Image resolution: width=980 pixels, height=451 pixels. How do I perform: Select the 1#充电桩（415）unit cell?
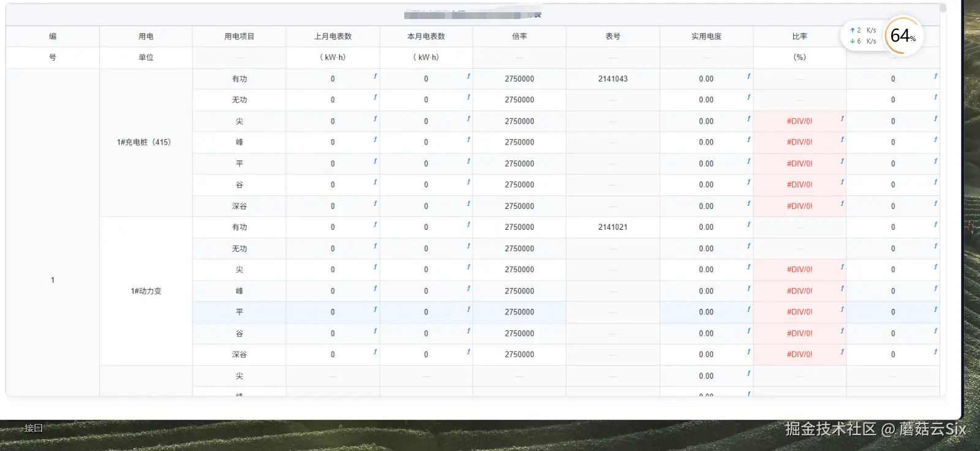pyautogui.click(x=146, y=142)
